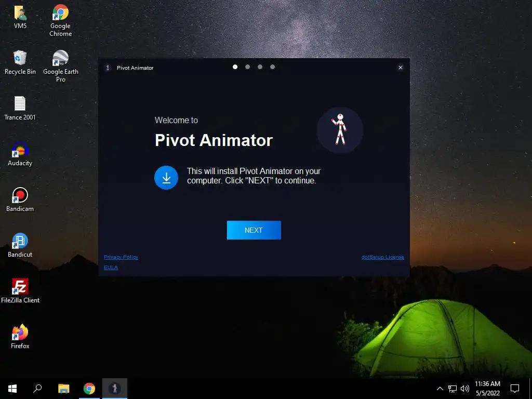Open taskbar search magnifier

pyautogui.click(x=37, y=389)
